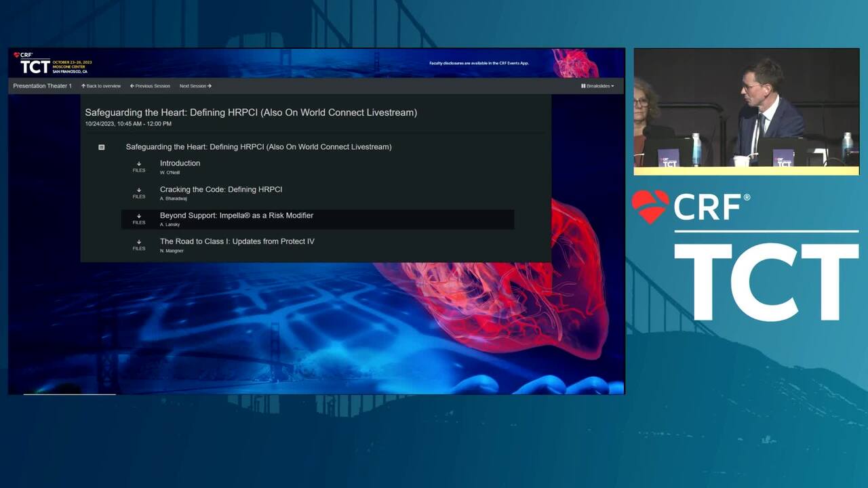Viewport: 868px width, 488px height.
Task: Open The Road to Class I: Updates from Protect IV
Action: [237, 241]
